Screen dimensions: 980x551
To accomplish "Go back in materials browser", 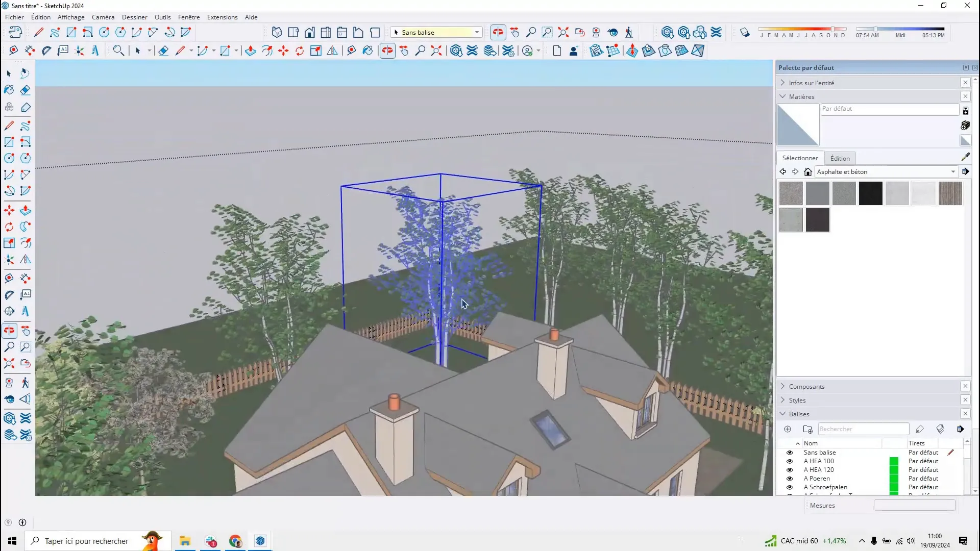I will tap(782, 172).
